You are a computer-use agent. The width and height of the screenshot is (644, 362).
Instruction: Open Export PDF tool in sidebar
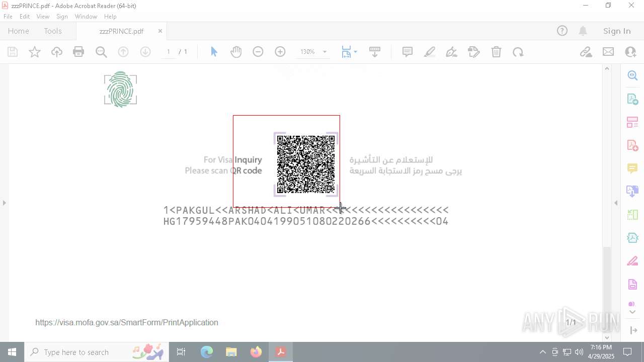(632, 99)
